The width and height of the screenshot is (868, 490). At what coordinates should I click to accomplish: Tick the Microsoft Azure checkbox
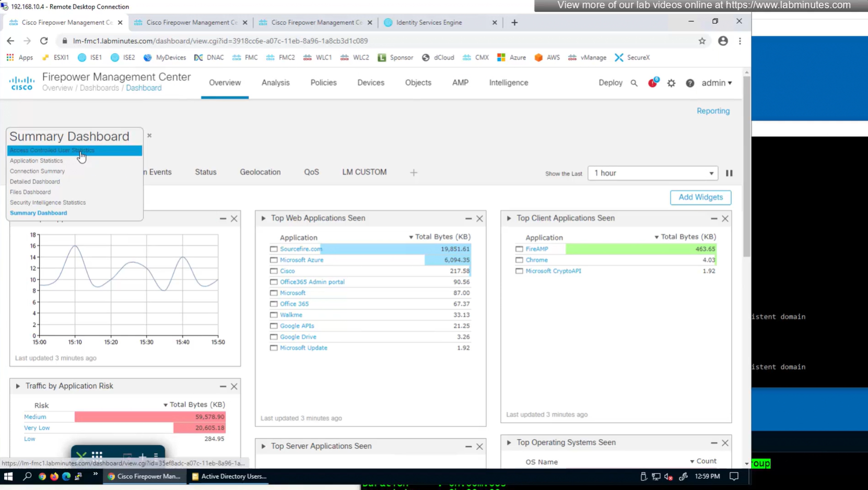(274, 260)
